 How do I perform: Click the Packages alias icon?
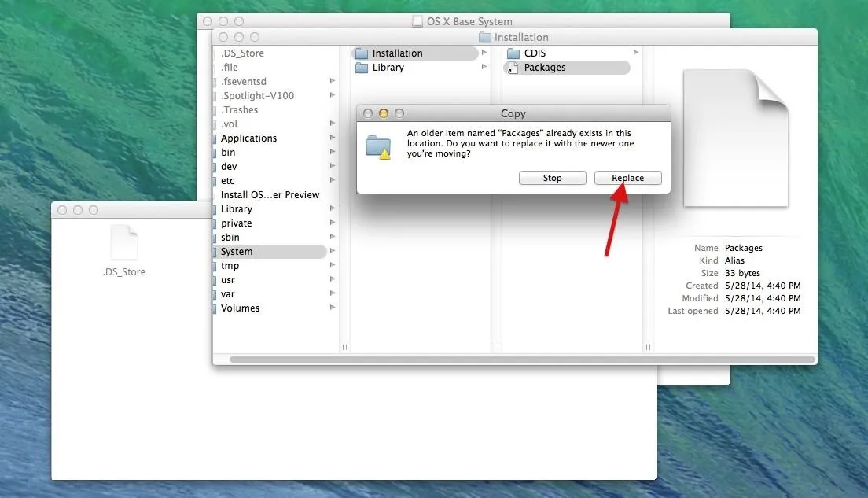(513, 68)
